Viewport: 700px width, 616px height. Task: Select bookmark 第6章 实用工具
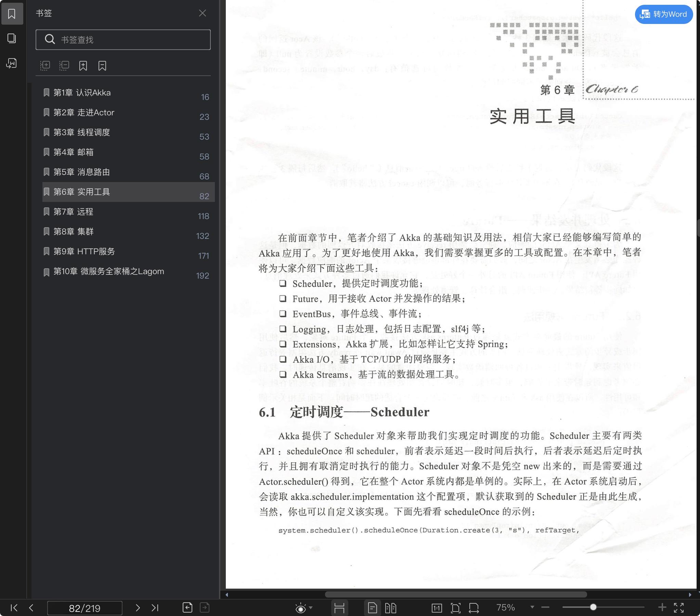(128, 192)
